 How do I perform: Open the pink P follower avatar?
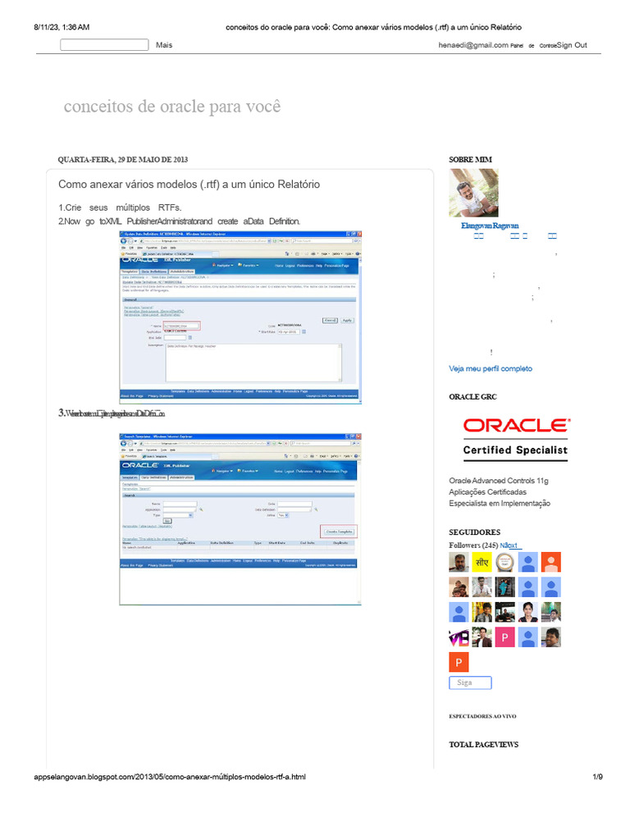[504, 637]
